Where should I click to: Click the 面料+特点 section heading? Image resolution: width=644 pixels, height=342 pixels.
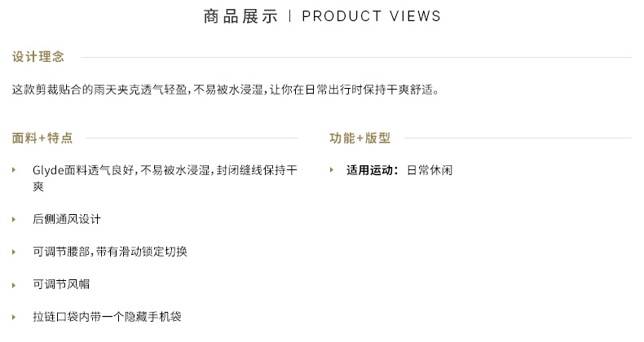point(42,138)
